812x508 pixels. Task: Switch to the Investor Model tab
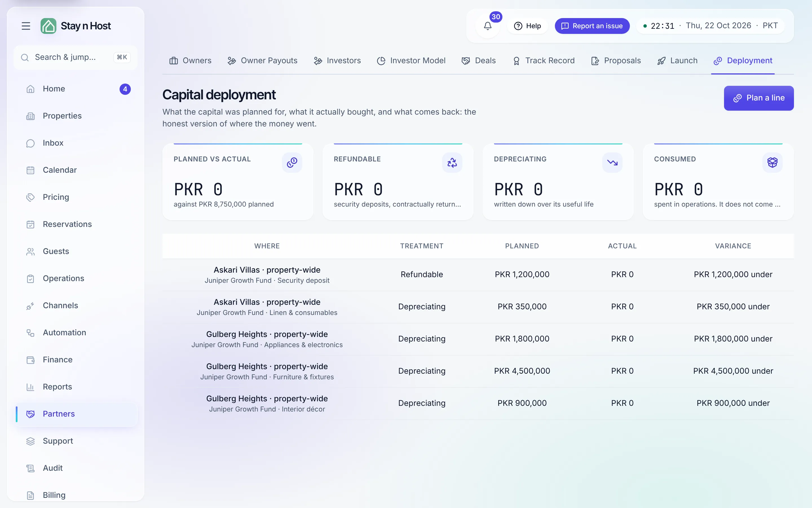pyautogui.click(x=411, y=61)
